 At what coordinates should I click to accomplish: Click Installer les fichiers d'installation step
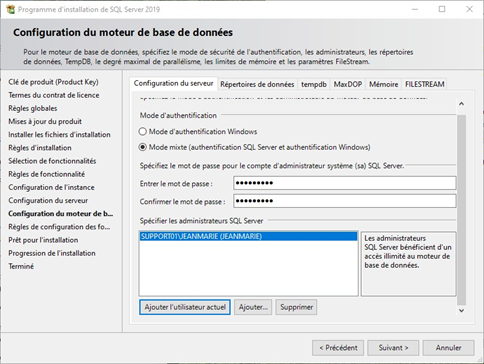pyautogui.click(x=59, y=135)
